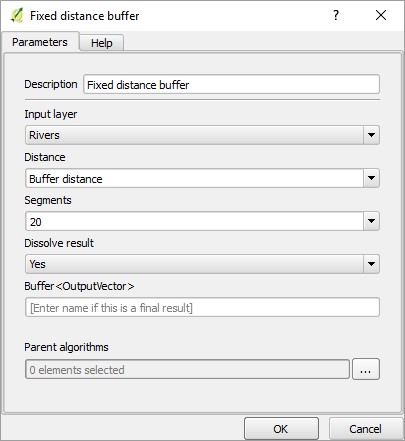Click the Buffer OutputVector name field

(x=202, y=307)
